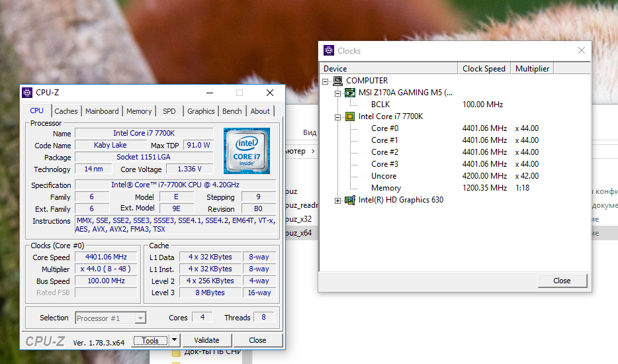
Task: Click the Name field 'Intel Core i7 7700K'
Action: click(144, 133)
